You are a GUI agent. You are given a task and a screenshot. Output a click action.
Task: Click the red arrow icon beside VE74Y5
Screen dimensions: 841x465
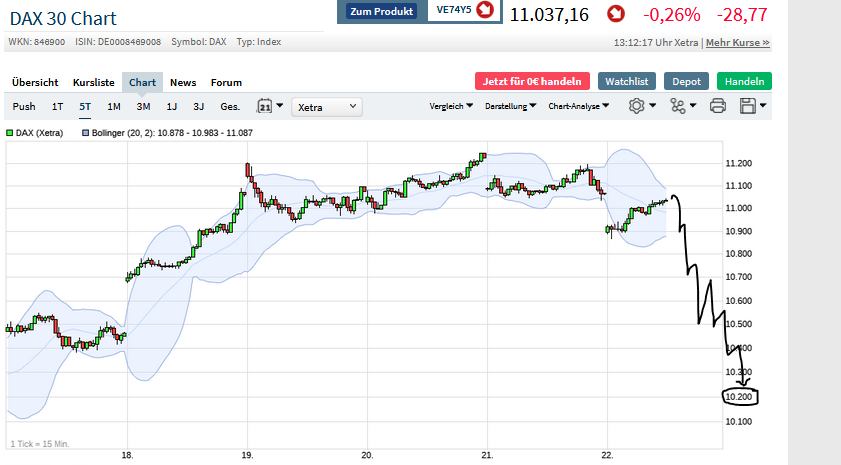tap(485, 11)
